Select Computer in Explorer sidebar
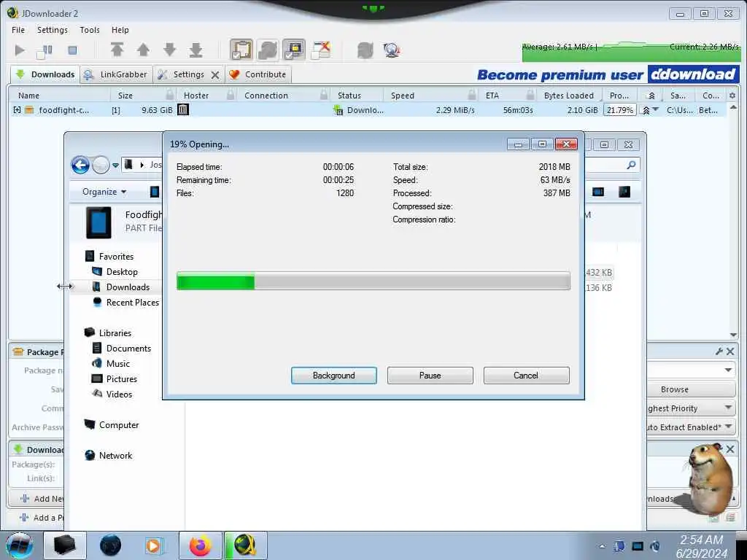 (x=119, y=425)
